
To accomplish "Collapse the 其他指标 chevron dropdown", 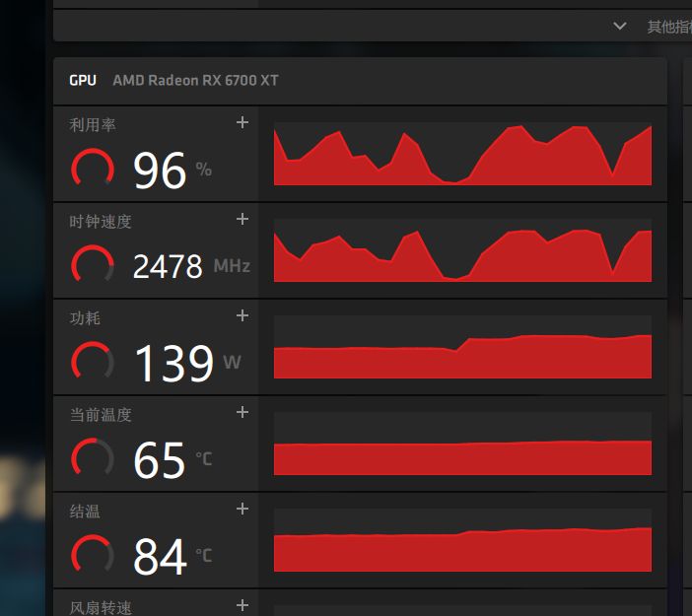I will click(x=620, y=26).
